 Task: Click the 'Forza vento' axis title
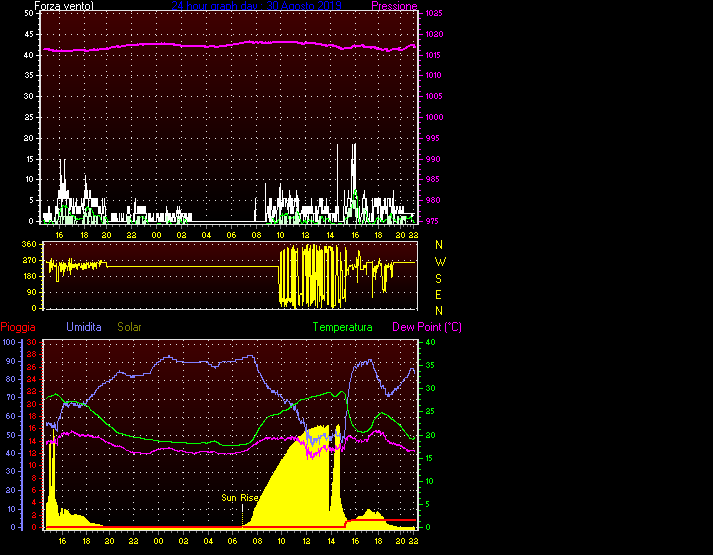(x=64, y=6)
